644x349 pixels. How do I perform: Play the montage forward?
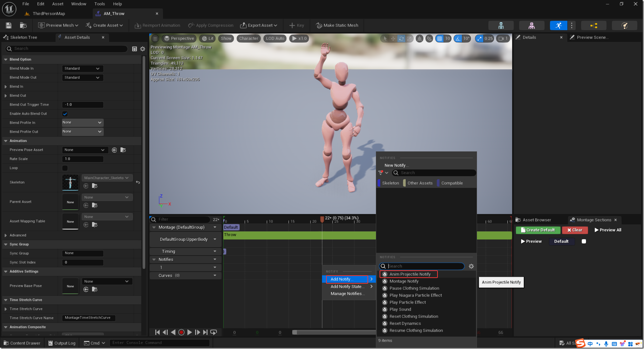190,332
